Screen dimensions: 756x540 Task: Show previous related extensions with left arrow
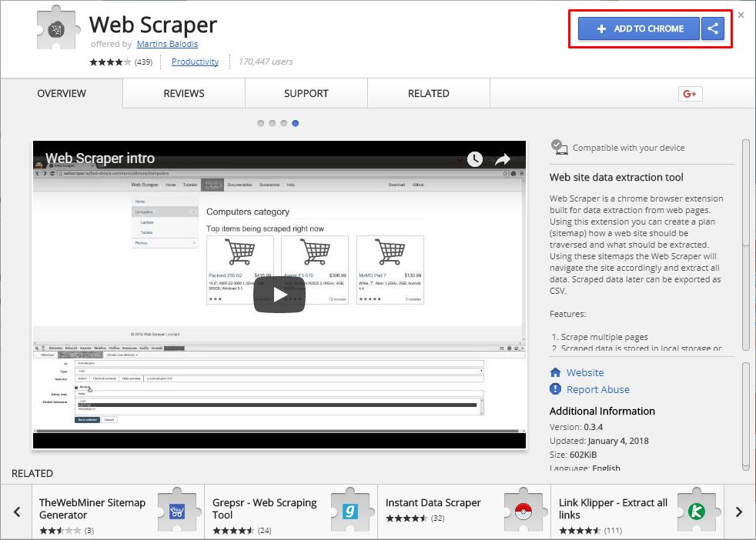[x=17, y=512]
